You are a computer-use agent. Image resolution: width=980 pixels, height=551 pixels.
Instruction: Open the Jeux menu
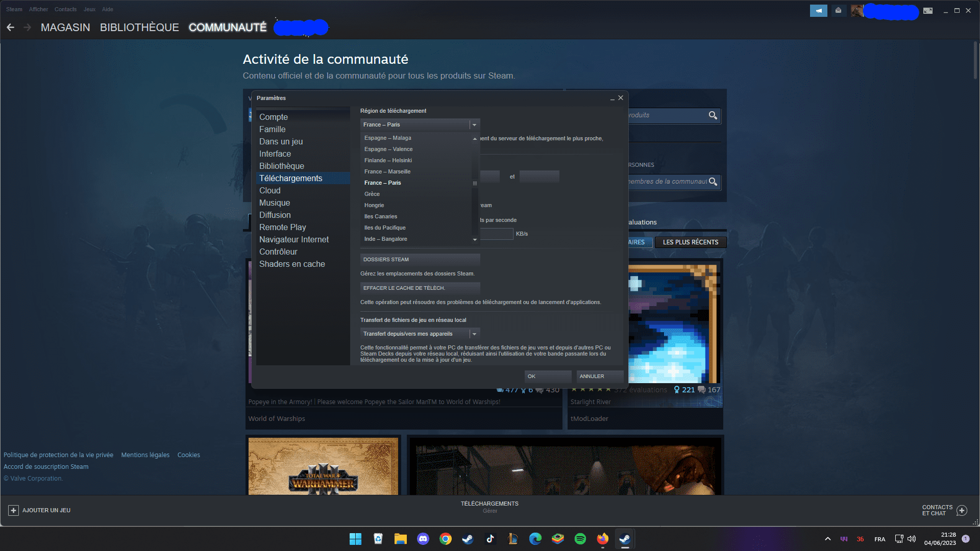point(89,9)
